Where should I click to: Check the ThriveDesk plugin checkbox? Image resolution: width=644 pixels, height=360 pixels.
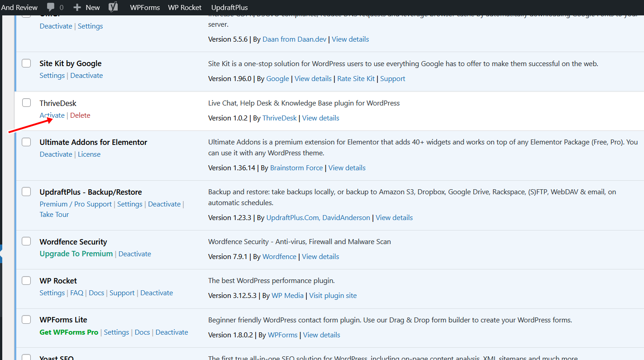(x=26, y=103)
